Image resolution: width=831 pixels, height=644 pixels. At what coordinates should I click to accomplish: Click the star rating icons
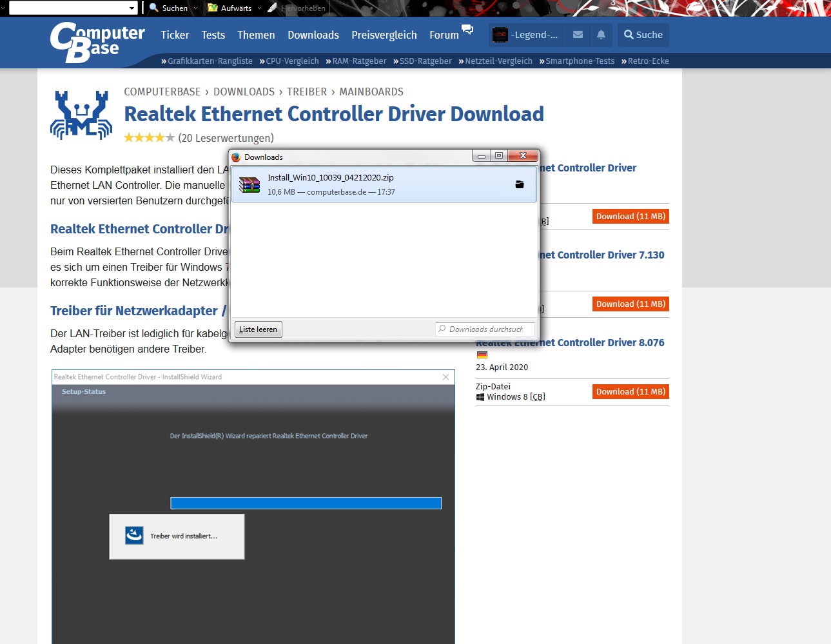click(149, 137)
